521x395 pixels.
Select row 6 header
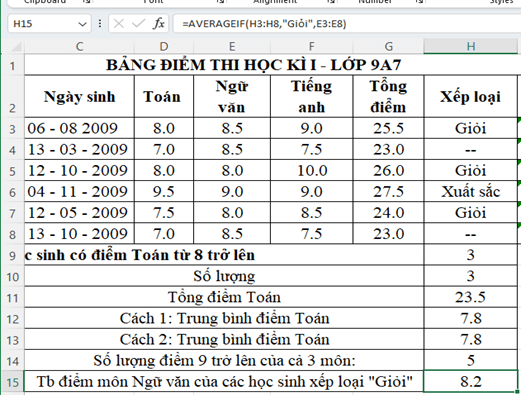click(x=12, y=192)
